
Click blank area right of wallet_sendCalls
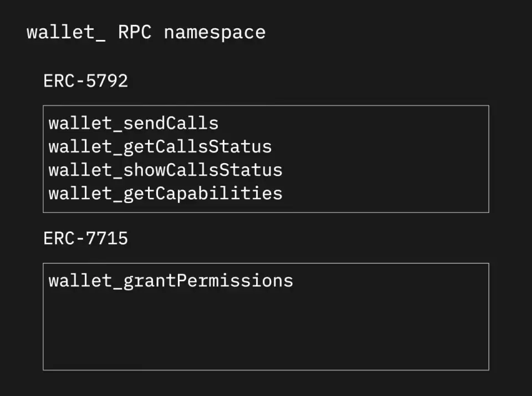355,123
